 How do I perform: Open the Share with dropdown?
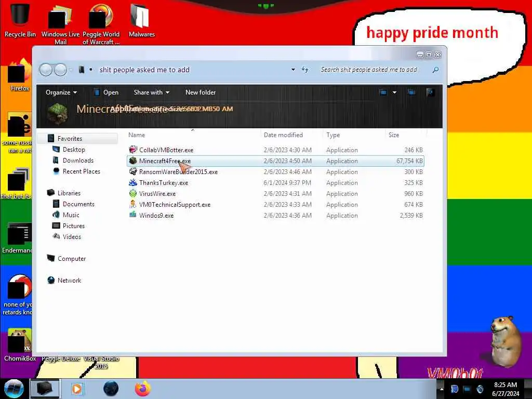tap(151, 92)
